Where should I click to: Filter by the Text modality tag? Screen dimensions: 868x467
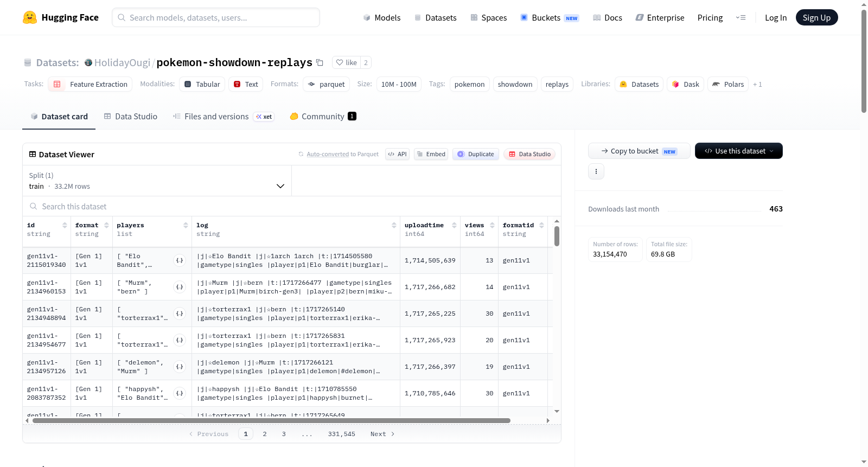(x=246, y=84)
